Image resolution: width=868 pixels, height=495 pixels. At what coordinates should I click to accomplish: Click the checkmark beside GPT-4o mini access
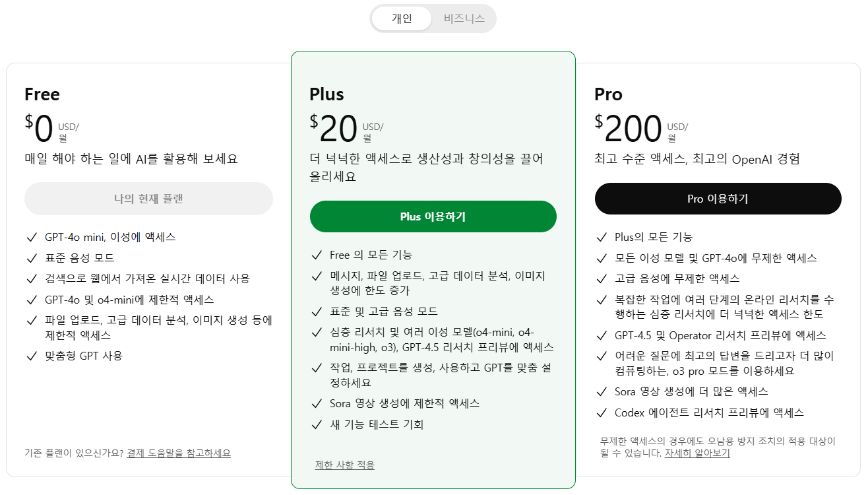tap(32, 237)
